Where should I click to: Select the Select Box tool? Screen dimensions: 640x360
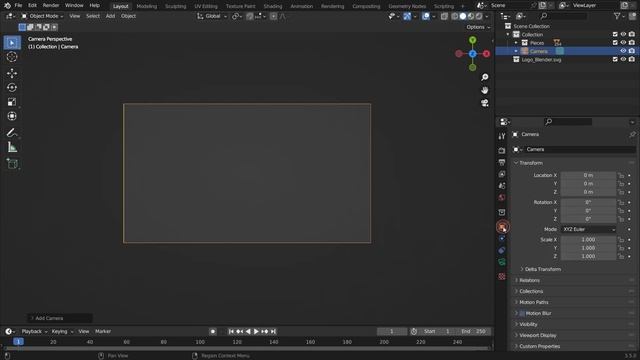12,43
